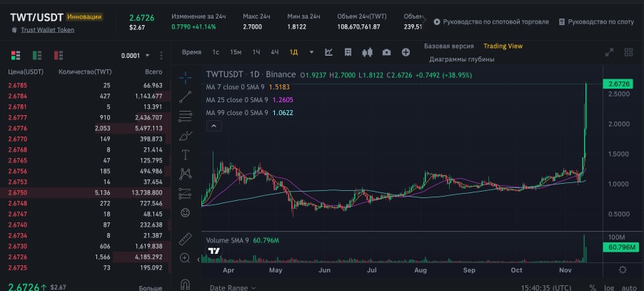
Task: Take a chart snapshot with camera icon
Action: coord(386,52)
